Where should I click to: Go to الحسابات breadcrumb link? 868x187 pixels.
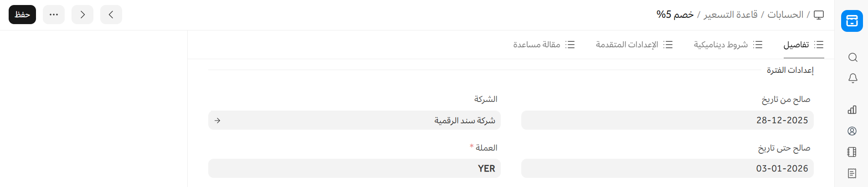[785, 15]
